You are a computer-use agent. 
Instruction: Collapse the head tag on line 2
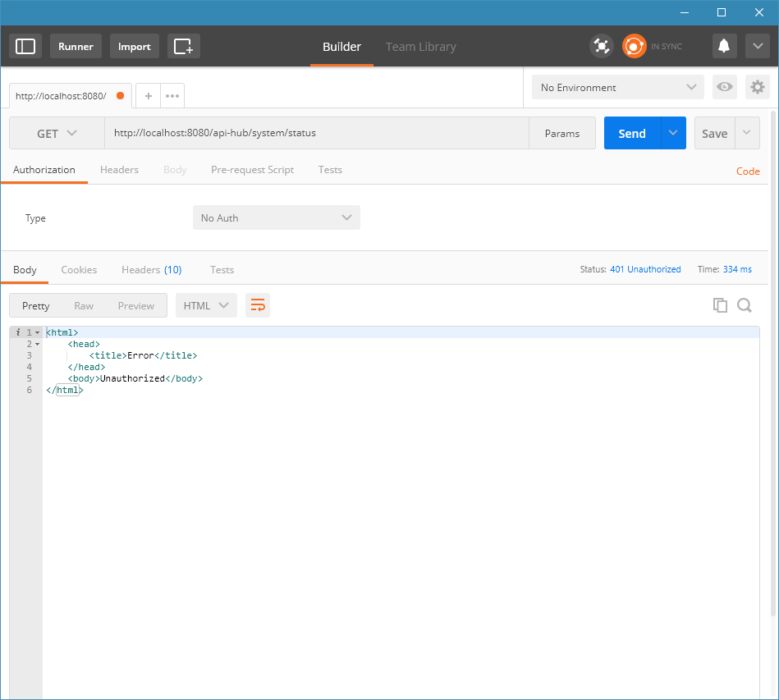pyautogui.click(x=37, y=345)
